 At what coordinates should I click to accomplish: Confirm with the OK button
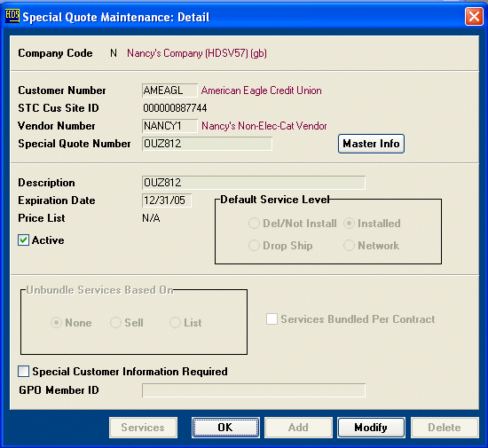point(225,428)
